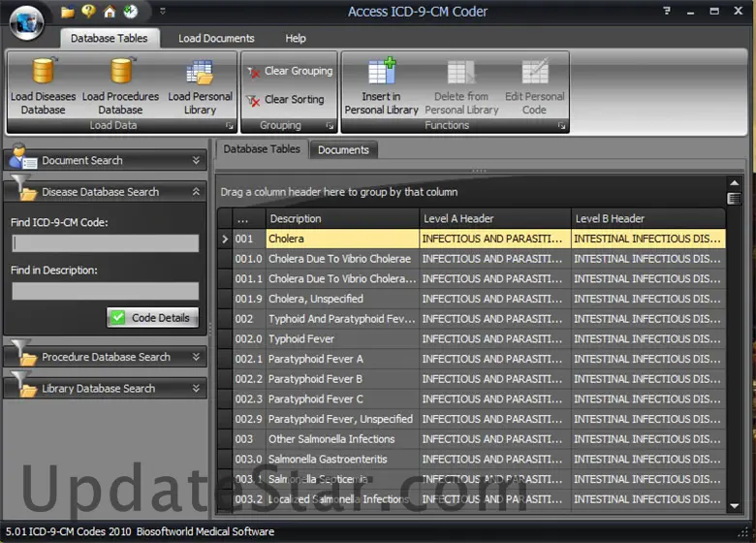The width and height of the screenshot is (756, 543).
Task: Sort by Level A Header column
Action: [495, 218]
